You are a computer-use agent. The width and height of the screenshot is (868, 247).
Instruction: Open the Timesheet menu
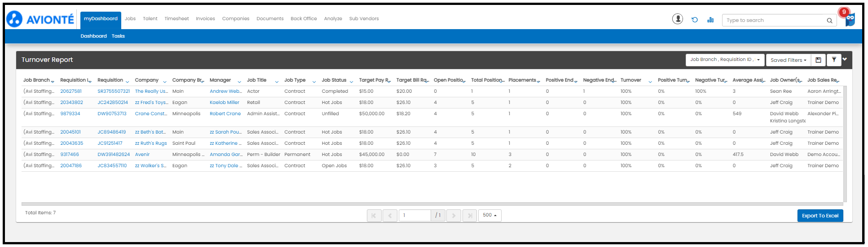click(176, 19)
